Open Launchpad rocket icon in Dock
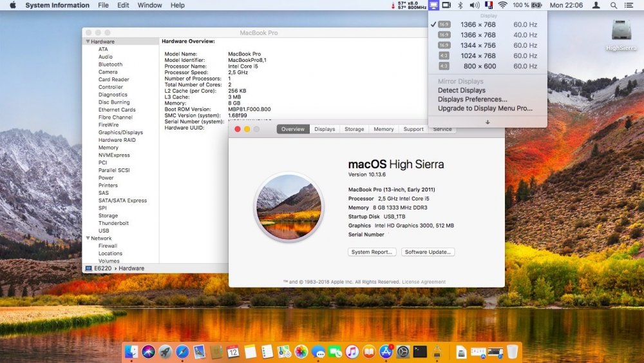644x363 pixels. pyautogui.click(x=165, y=352)
